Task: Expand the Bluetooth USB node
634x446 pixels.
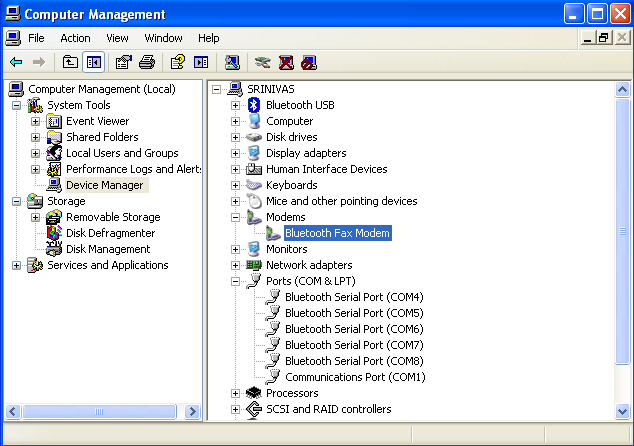Action: (x=235, y=106)
